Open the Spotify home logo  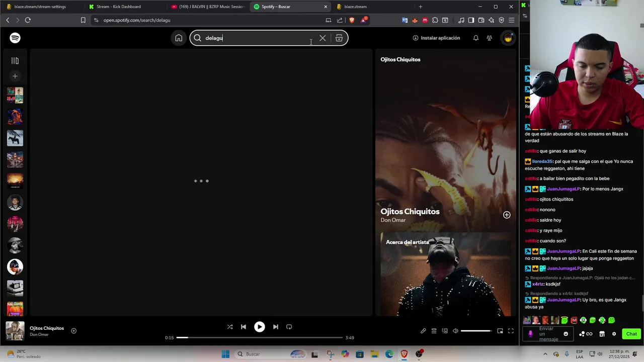(x=15, y=38)
